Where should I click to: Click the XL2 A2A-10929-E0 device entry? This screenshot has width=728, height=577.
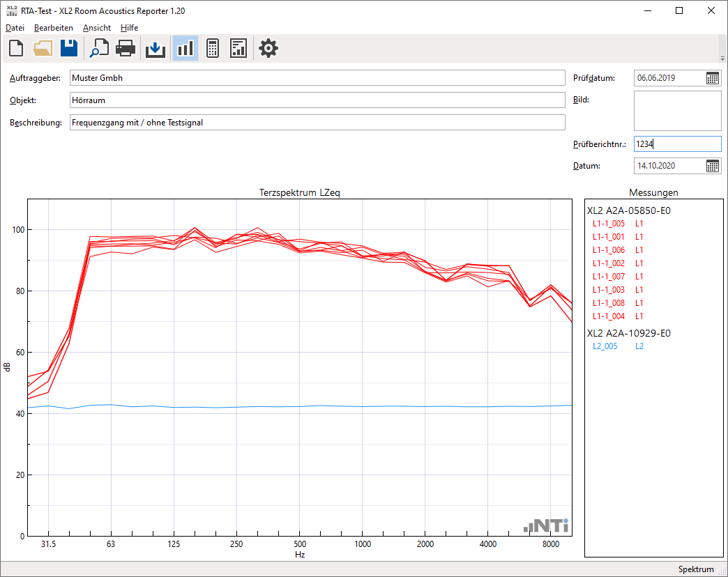pos(628,333)
